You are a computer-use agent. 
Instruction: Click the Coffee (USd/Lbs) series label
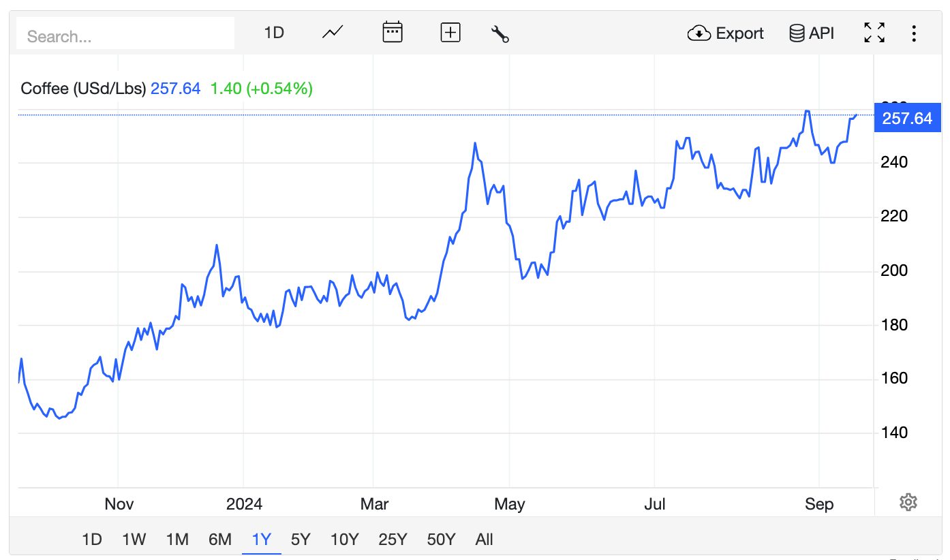pyautogui.click(x=83, y=89)
